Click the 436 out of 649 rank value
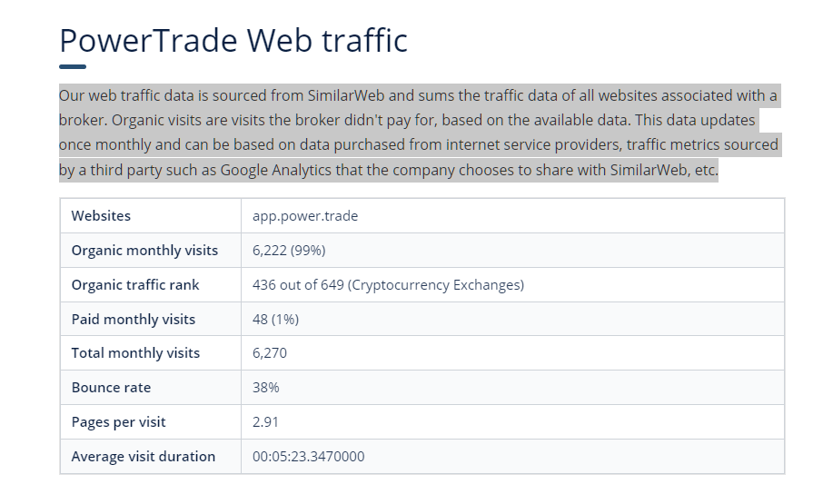 pos(388,285)
